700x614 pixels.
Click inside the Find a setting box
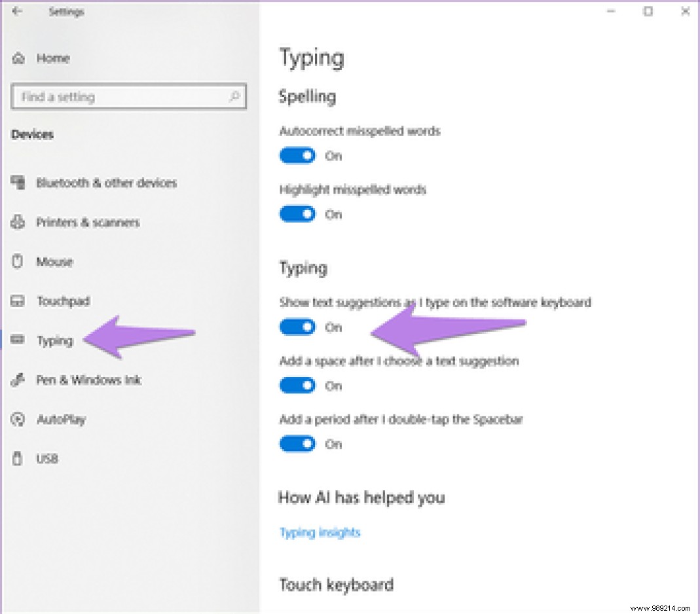[x=118, y=96]
